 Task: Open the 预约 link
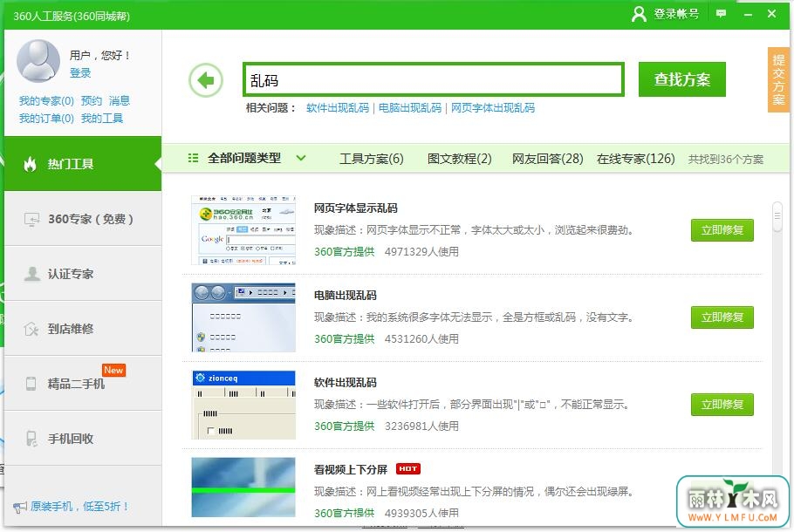(x=92, y=100)
